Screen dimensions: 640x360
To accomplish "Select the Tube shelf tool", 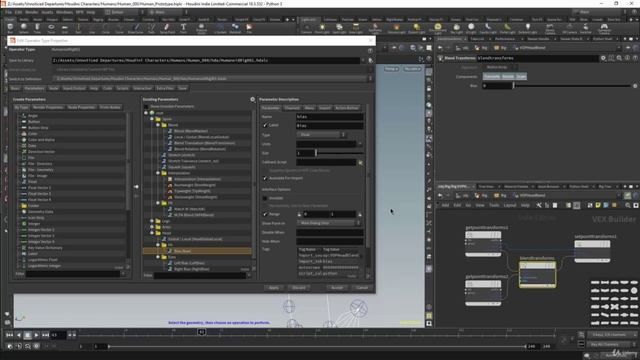I will click(x=37, y=28).
